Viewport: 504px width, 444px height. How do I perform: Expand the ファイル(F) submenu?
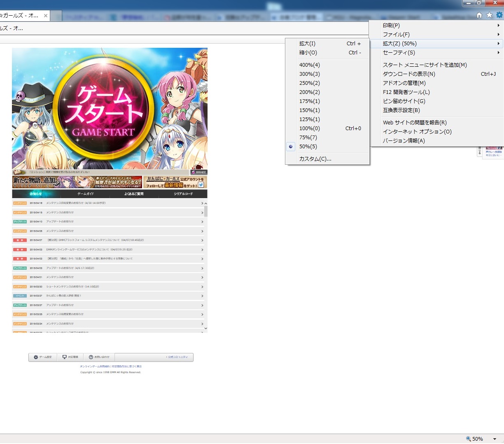(x=436, y=35)
